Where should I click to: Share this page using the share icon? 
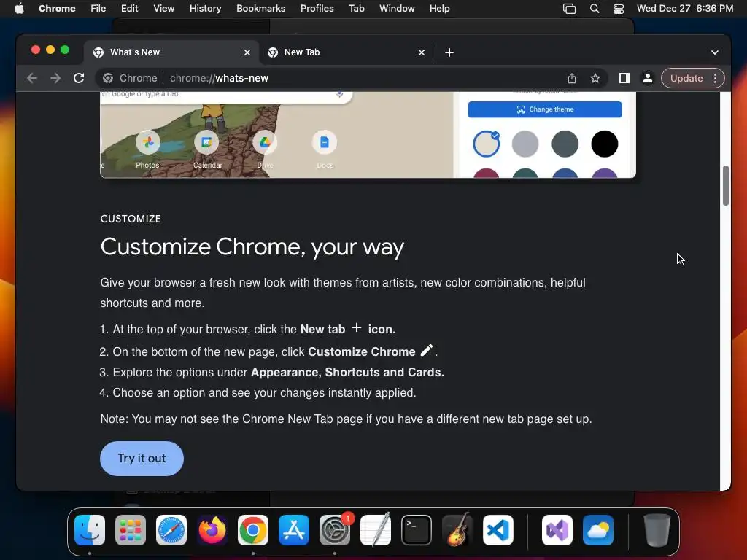[572, 78]
